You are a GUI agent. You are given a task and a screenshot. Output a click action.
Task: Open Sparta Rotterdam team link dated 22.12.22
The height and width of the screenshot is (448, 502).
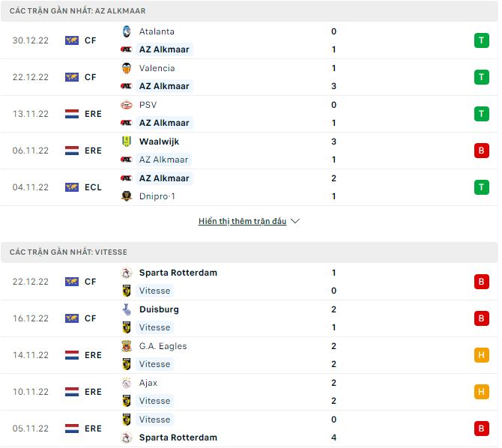[178, 273]
